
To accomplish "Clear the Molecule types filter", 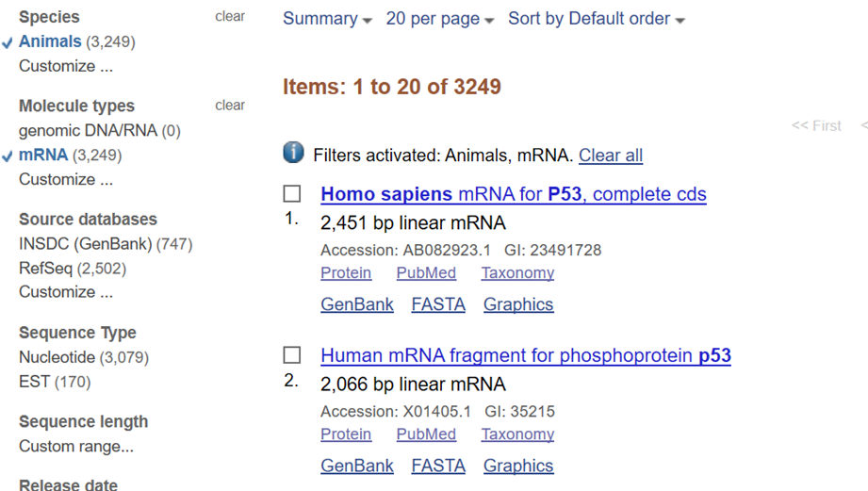I will [230, 106].
